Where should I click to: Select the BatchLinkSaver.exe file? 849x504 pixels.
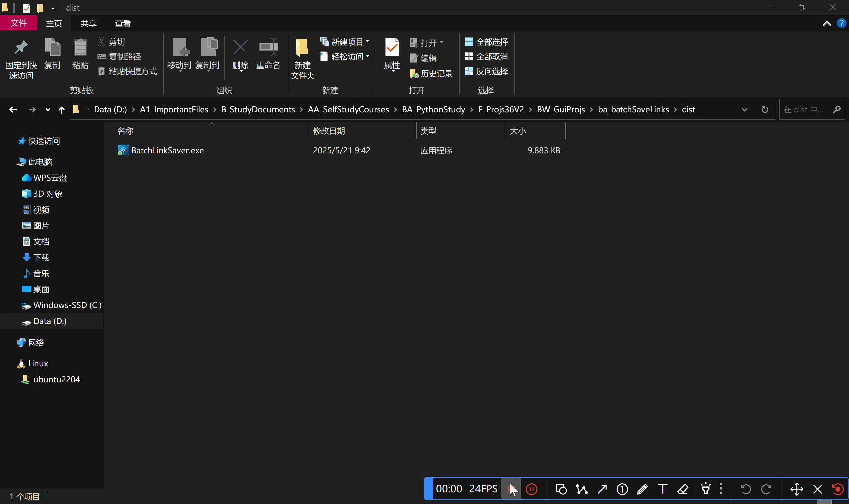point(167,150)
